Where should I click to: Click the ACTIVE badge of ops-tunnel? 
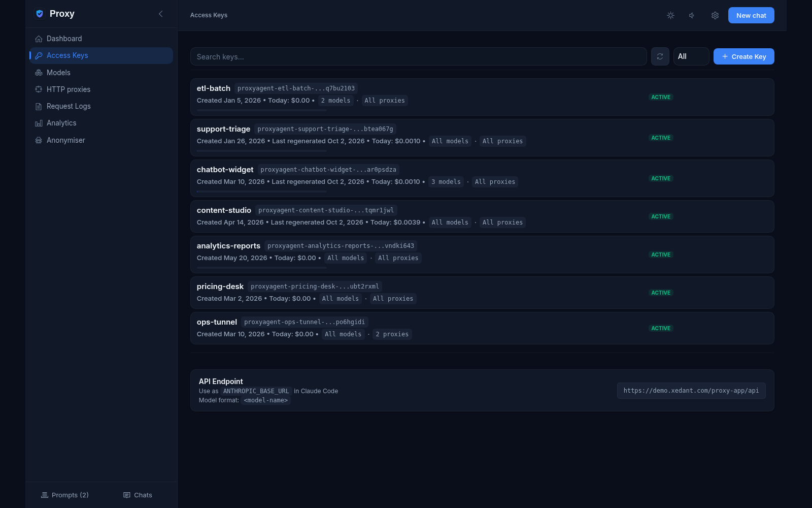(661, 328)
